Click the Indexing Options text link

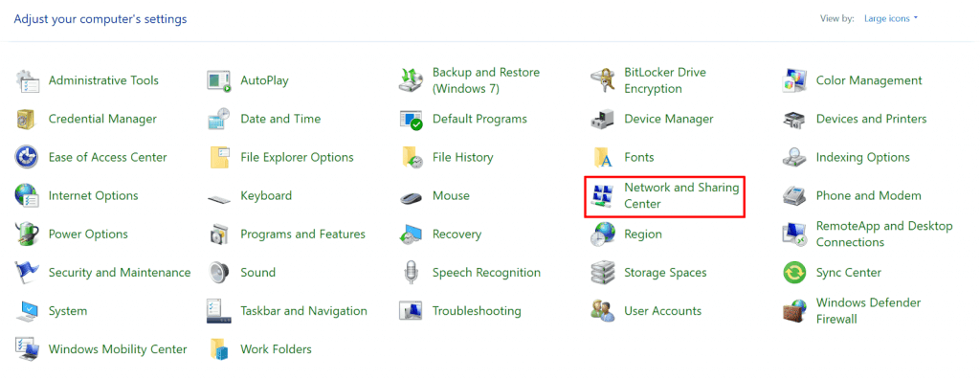tap(863, 158)
